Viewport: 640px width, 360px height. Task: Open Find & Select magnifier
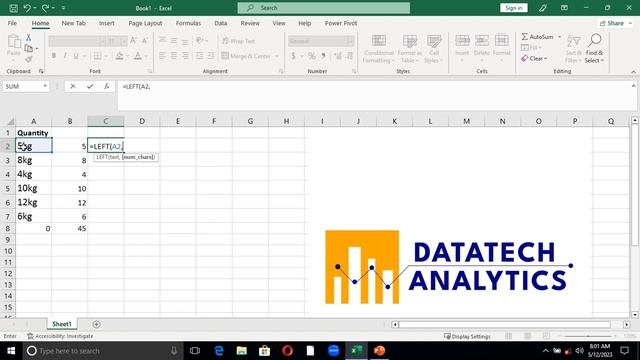point(594,48)
